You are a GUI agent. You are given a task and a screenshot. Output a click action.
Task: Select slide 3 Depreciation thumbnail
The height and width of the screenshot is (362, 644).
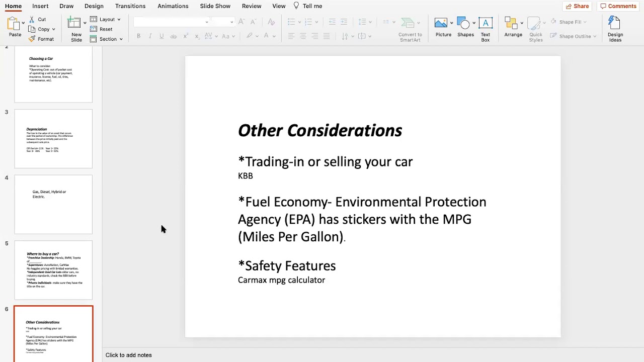(x=53, y=139)
